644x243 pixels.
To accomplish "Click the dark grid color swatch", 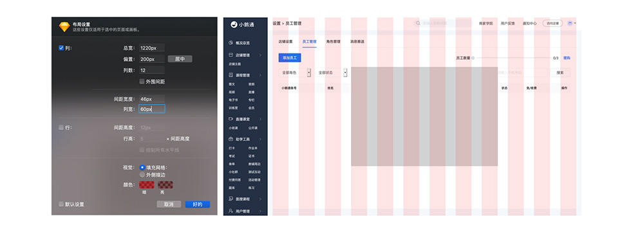I will pyautogui.click(x=147, y=184).
